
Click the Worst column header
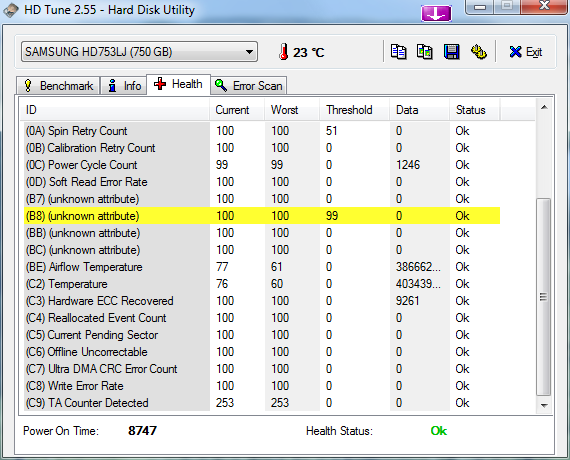[292, 110]
